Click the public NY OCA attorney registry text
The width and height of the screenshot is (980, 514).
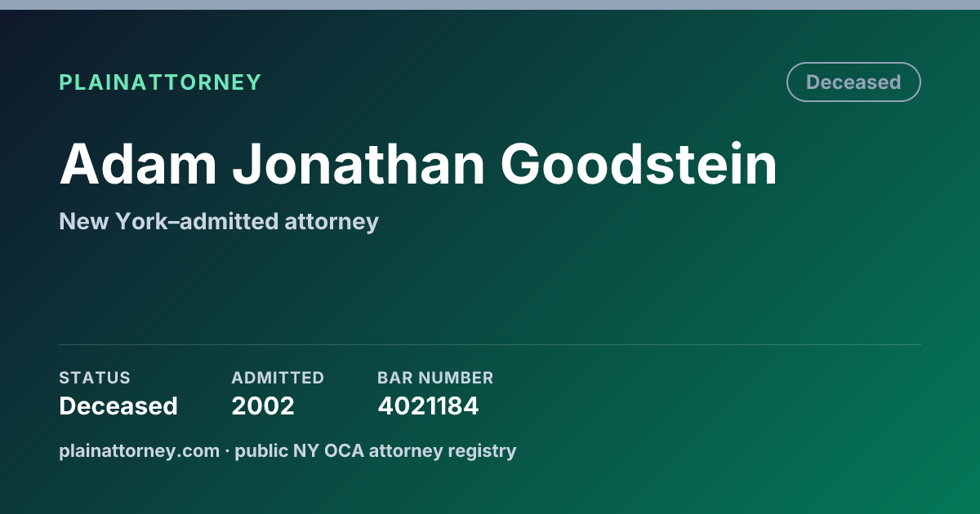[376, 450]
